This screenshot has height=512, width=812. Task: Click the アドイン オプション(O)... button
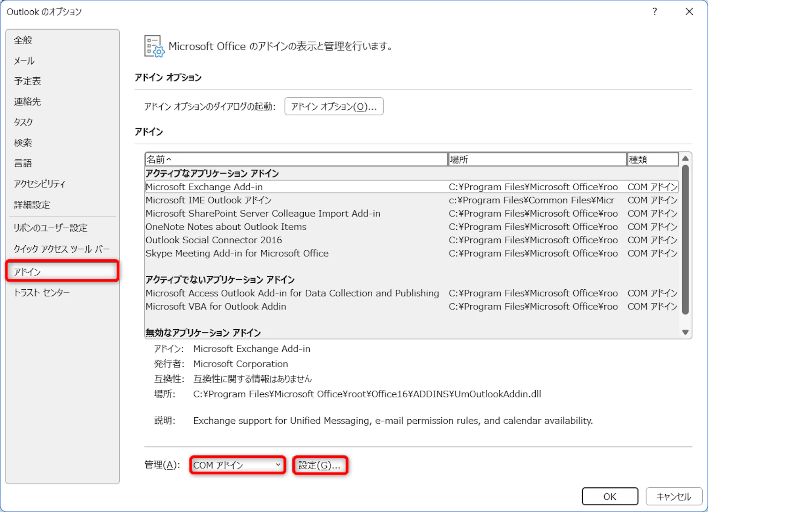tap(333, 106)
